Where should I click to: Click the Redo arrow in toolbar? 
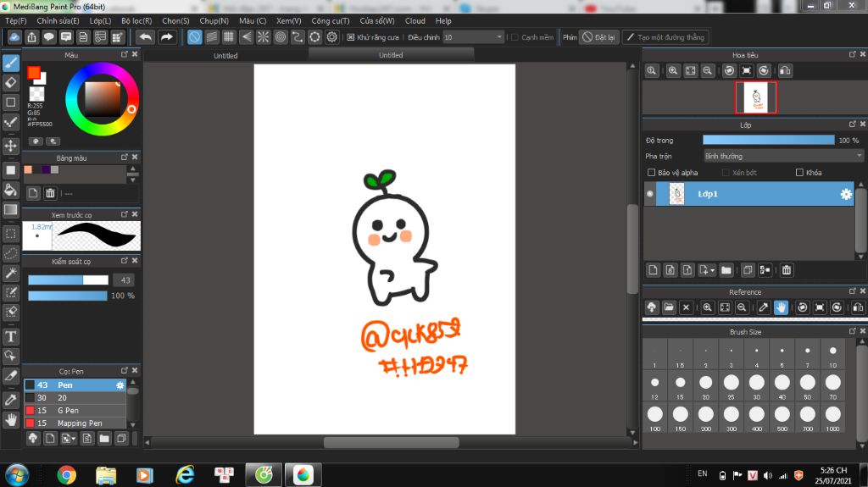[166, 37]
